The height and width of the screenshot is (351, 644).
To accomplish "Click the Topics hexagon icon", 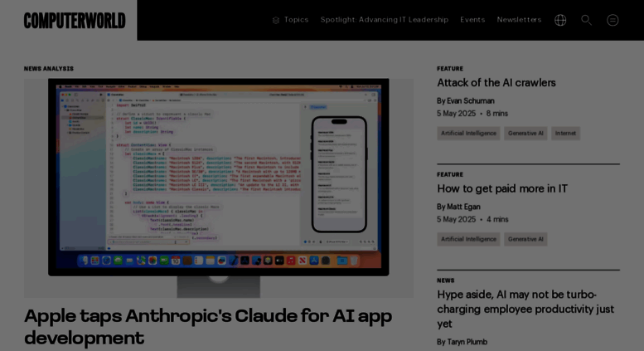I will [276, 20].
